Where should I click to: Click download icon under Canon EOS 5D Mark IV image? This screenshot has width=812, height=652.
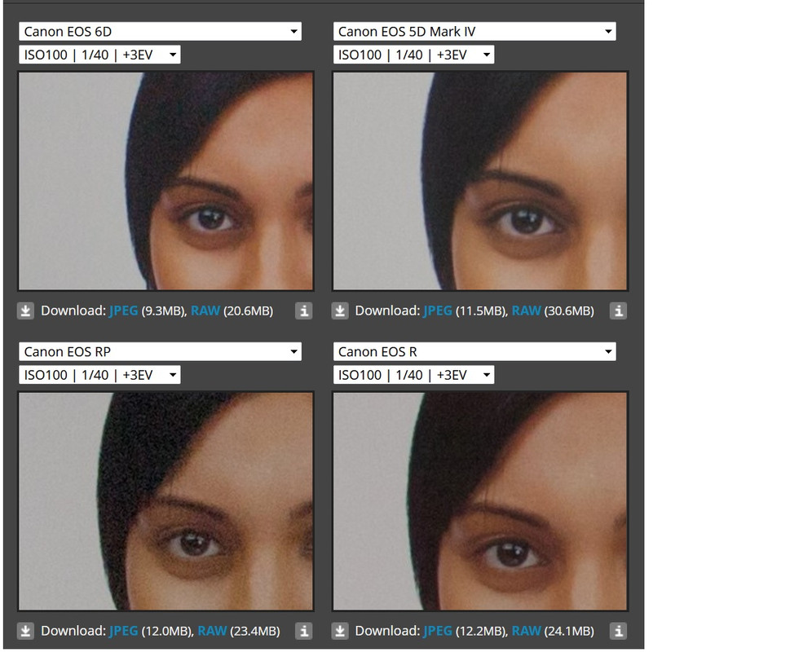(x=340, y=311)
